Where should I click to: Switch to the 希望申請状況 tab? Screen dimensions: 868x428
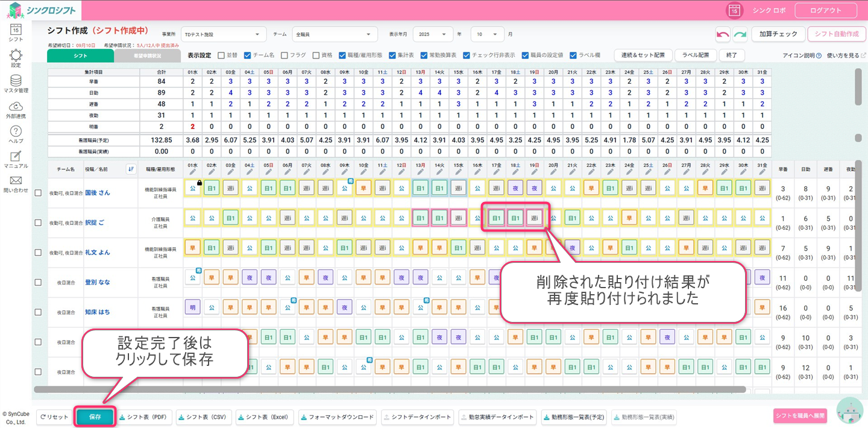(147, 55)
